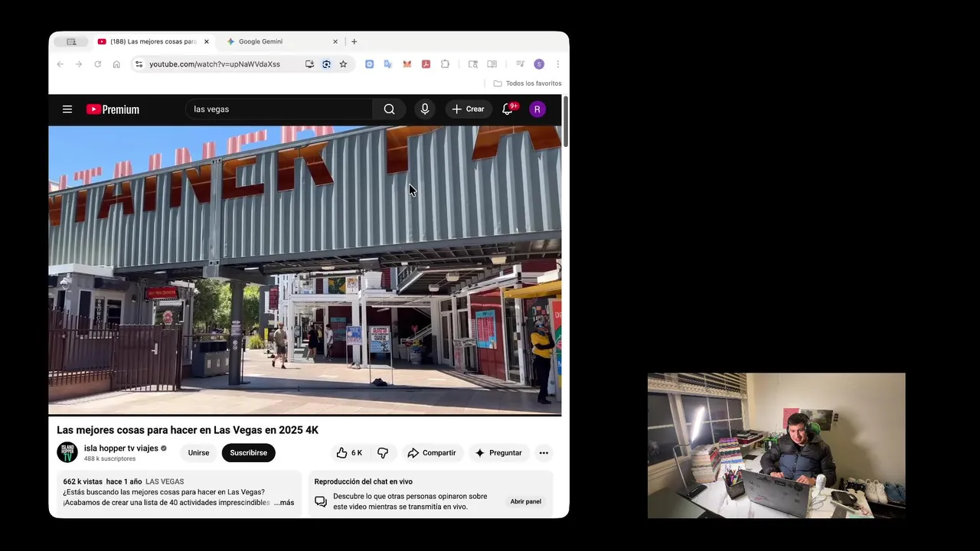This screenshot has height=551, width=980.
Task: Open more actions three-dot menu under video
Action: click(544, 453)
